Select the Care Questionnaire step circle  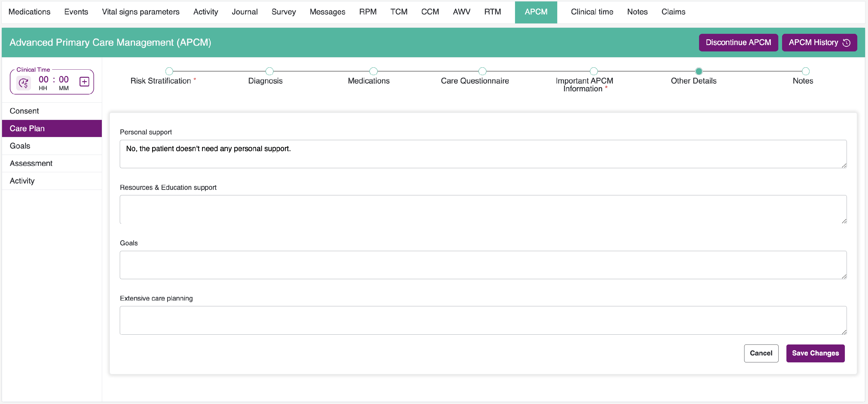click(482, 71)
